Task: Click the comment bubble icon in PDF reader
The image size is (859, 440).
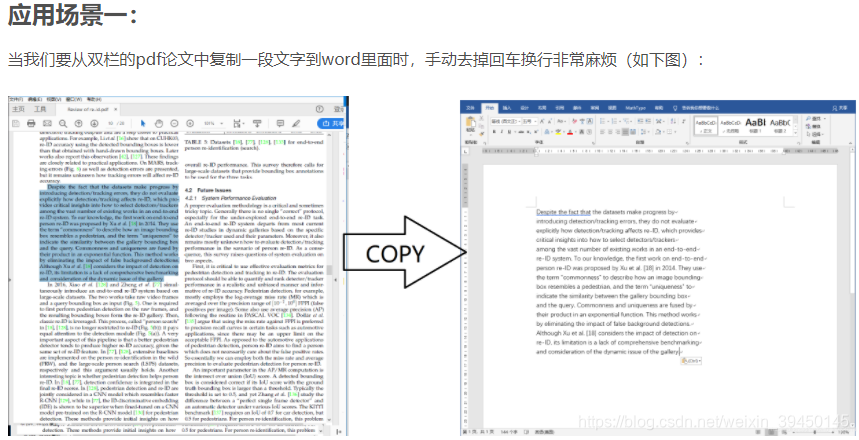Action: [x=280, y=123]
